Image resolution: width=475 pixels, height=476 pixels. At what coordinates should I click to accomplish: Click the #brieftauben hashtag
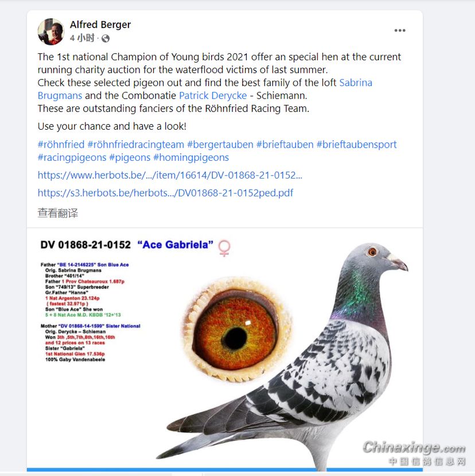pyautogui.click(x=285, y=145)
